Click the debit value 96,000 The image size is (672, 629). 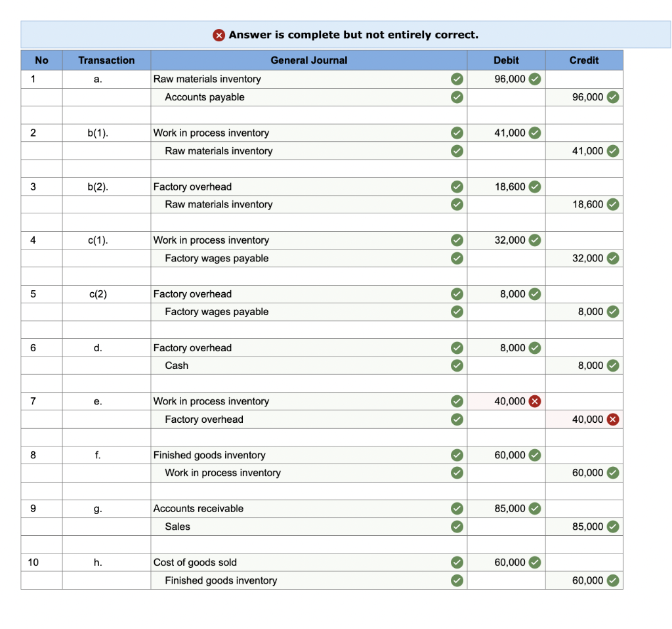(x=509, y=79)
